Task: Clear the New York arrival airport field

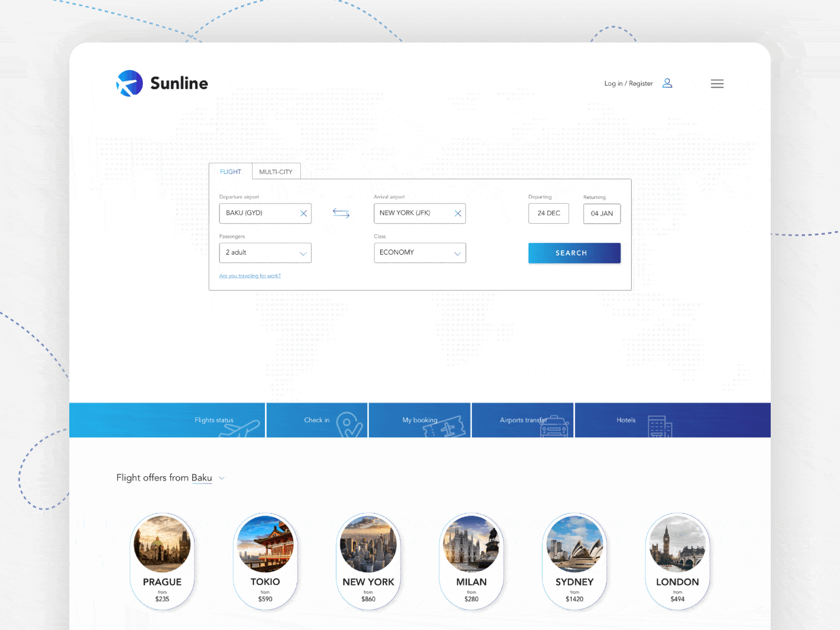Action: click(x=458, y=214)
